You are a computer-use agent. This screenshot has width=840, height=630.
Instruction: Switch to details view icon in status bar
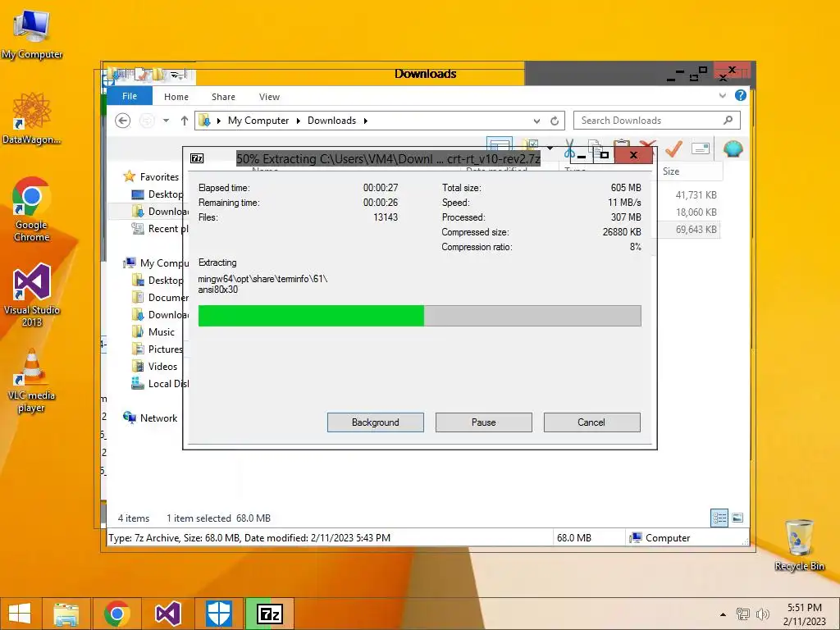tap(719, 518)
